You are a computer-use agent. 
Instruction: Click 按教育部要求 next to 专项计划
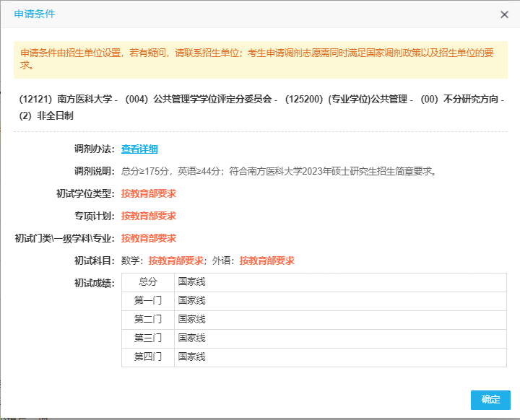pyautogui.click(x=149, y=216)
